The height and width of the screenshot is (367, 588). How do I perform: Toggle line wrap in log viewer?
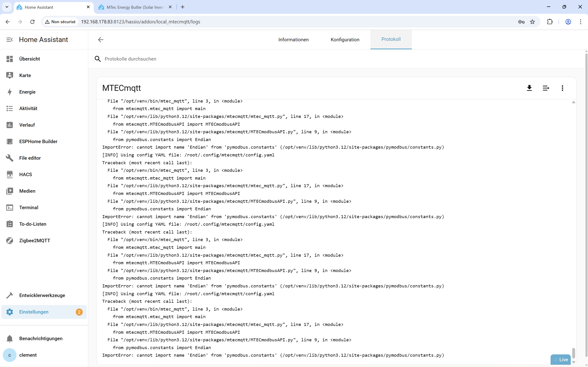pos(546,88)
